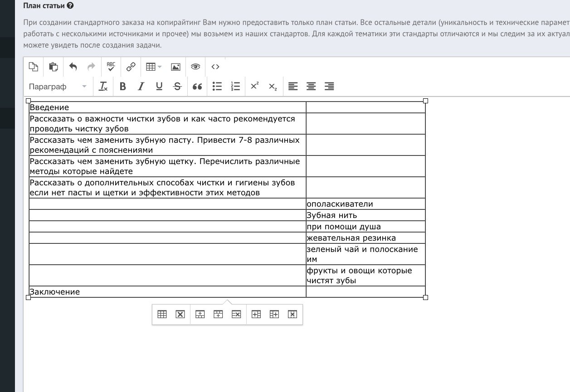Open table properties from table popup toolbar
The width and height of the screenshot is (570, 392).
(162, 315)
